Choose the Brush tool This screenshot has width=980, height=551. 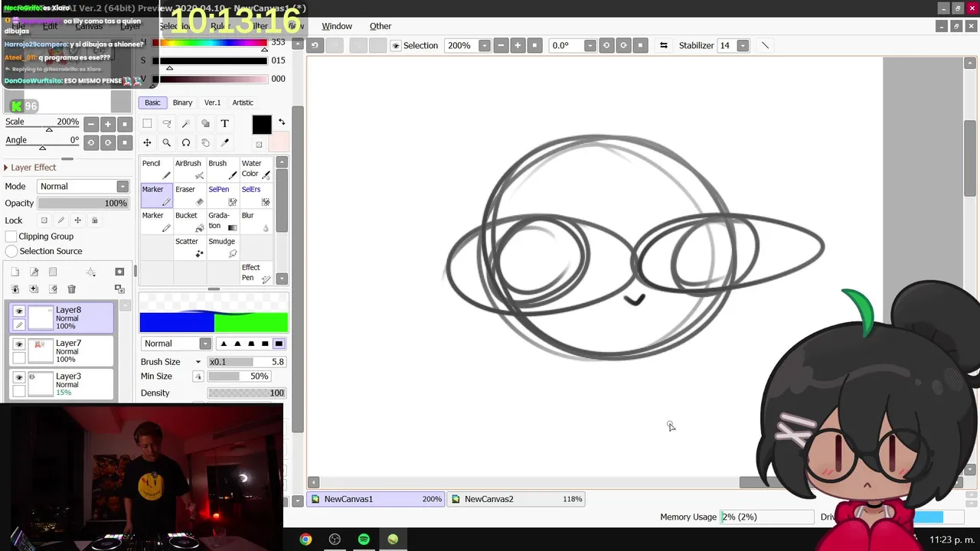[x=223, y=169]
